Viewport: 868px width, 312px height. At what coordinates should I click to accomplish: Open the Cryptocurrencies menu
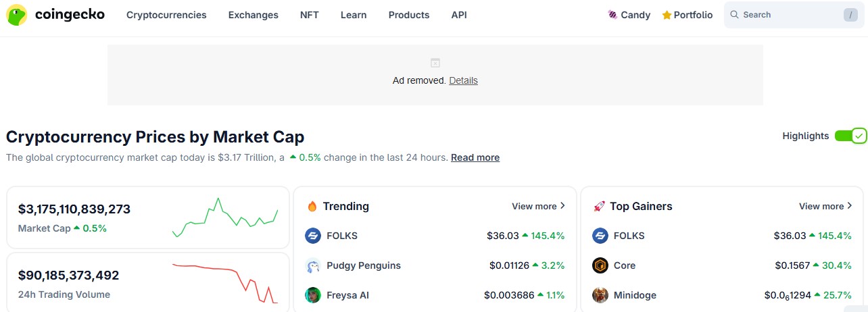166,15
